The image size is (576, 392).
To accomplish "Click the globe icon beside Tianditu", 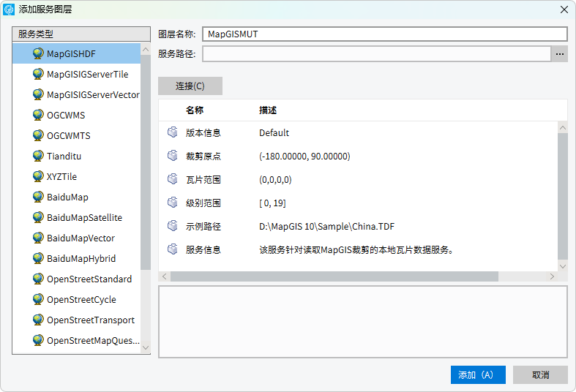I will pyautogui.click(x=38, y=156).
